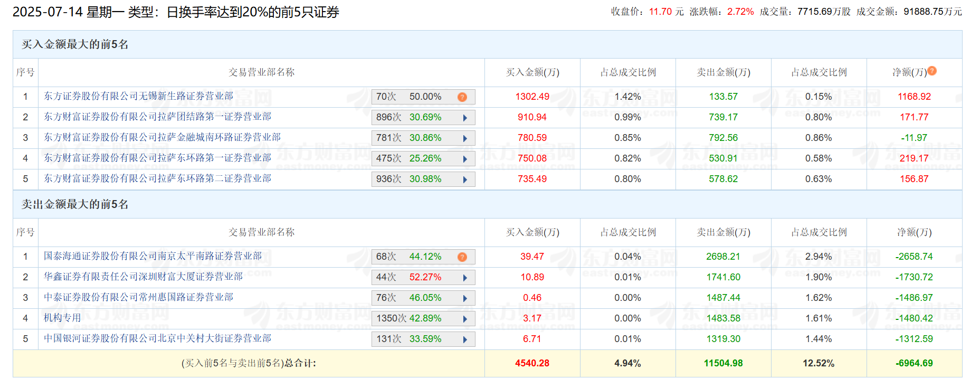
Task: Expand the arrow in 475次 25.26% box
Action: tap(465, 159)
